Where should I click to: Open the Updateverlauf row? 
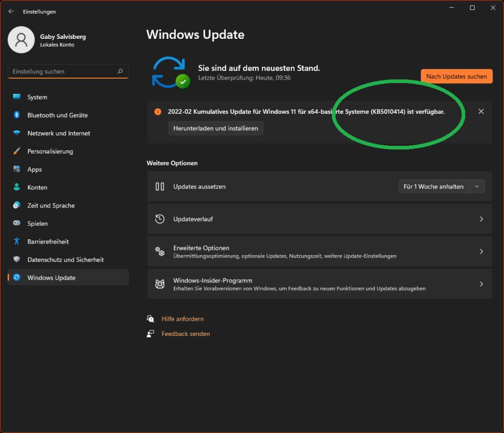click(x=320, y=219)
